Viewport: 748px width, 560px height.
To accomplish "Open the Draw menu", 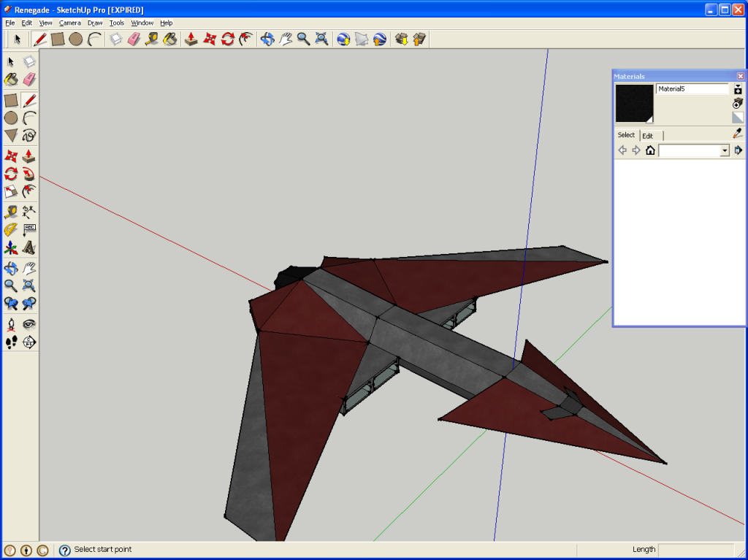I will [95, 23].
